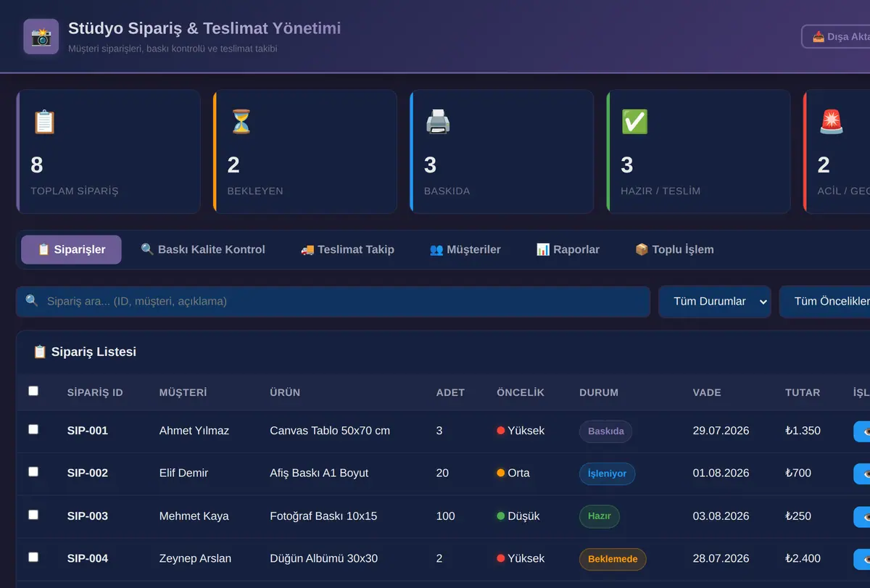Screen dimensions: 870x588
Task: Click the camera studio logo icon
Action: pyautogui.click(x=41, y=36)
